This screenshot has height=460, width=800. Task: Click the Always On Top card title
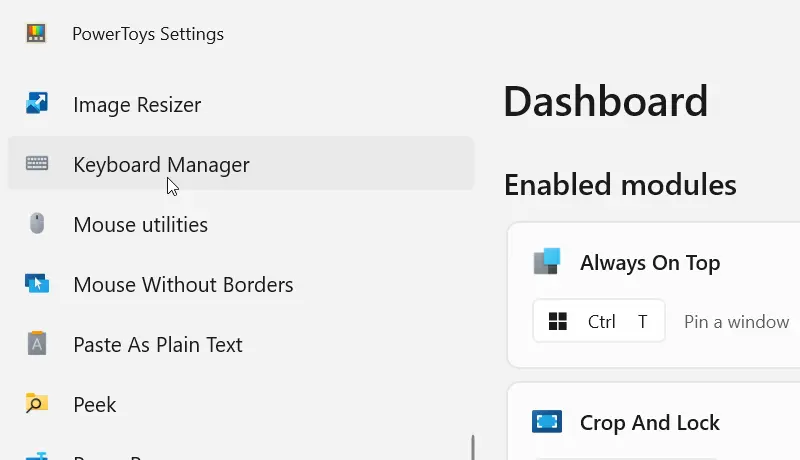650,263
